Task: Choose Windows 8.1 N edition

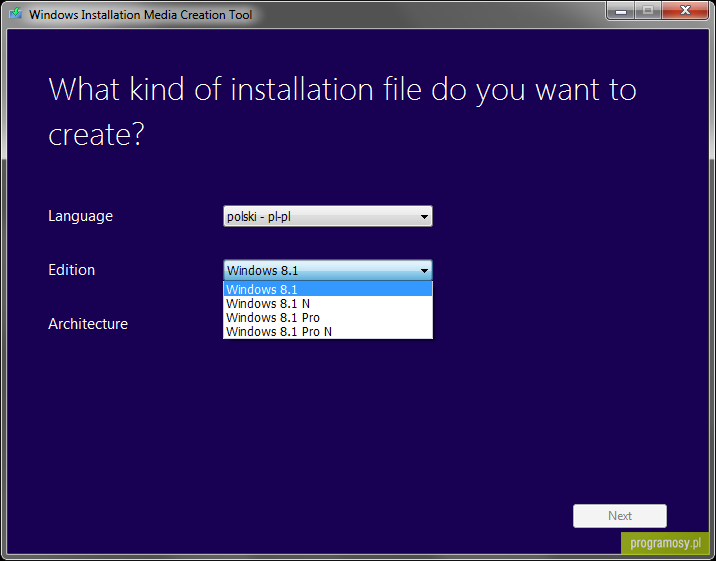Action: click(327, 304)
